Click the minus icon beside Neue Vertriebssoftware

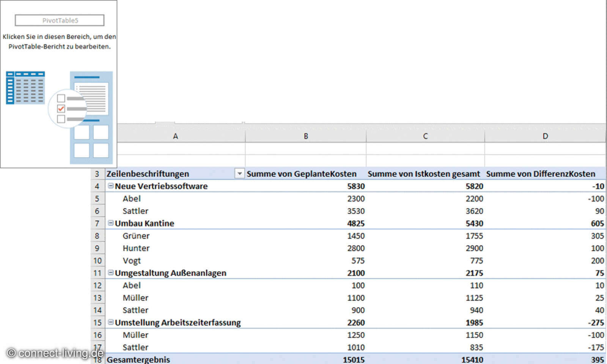pyautogui.click(x=110, y=186)
